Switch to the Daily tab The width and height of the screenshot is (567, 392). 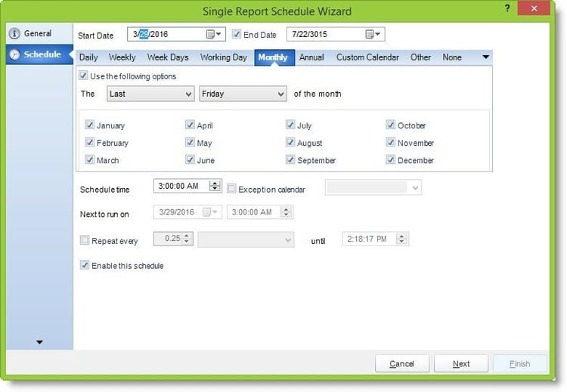coord(88,57)
